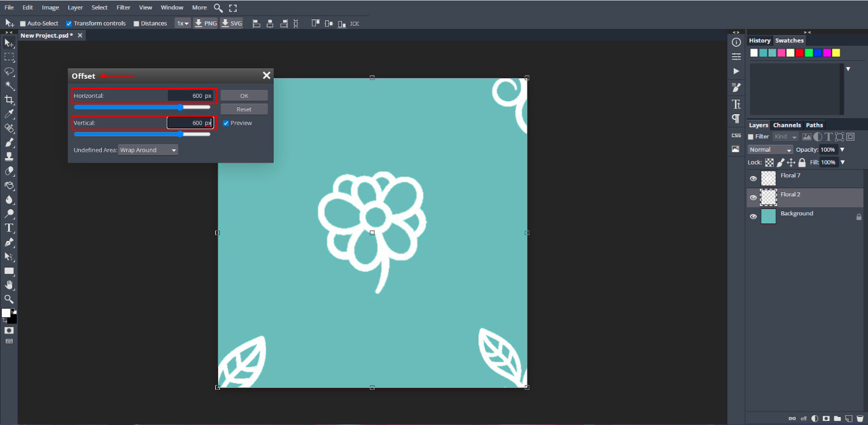The height and width of the screenshot is (425, 868).
Task: Click Reset in the Offset dialog
Action: coord(244,109)
